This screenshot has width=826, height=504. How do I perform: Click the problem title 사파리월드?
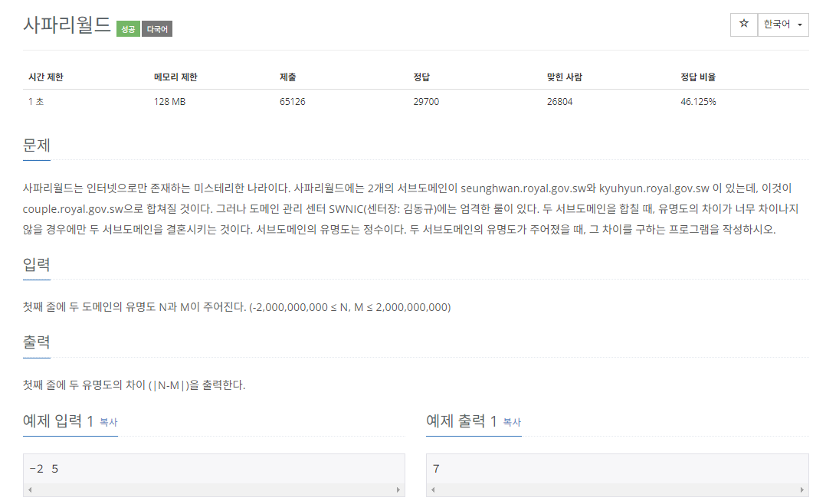(67, 25)
